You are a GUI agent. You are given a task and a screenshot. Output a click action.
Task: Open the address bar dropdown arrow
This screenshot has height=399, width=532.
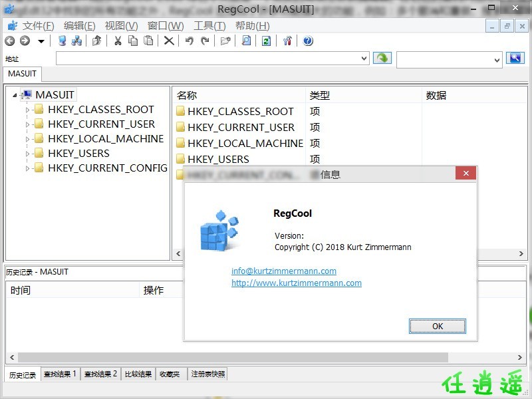364,59
